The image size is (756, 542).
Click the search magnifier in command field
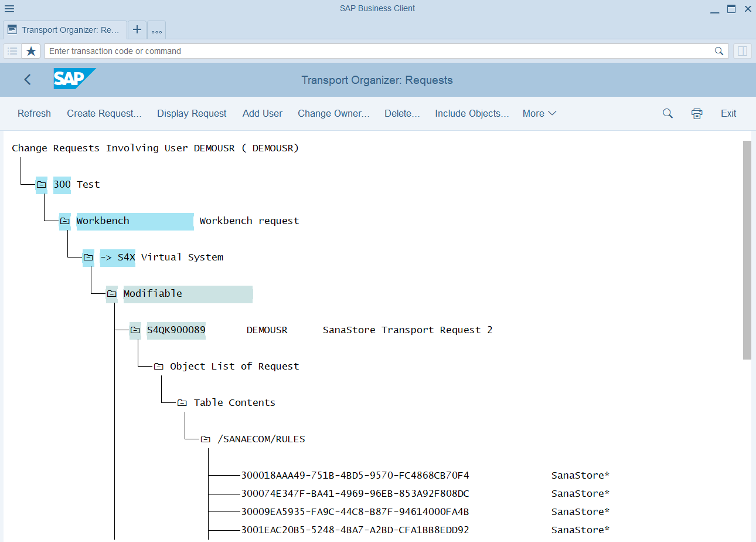(719, 51)
